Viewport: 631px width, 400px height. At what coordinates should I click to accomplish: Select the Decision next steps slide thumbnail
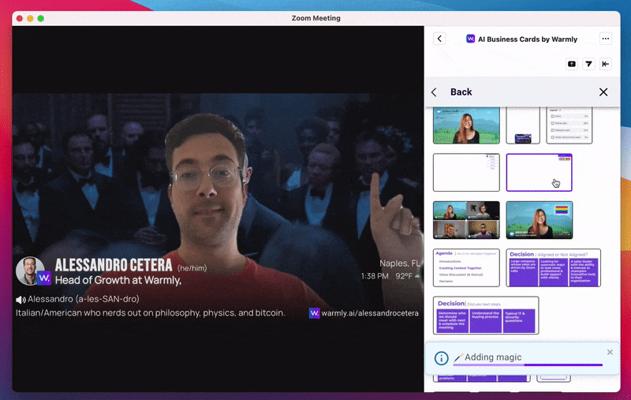click(486, 315)
